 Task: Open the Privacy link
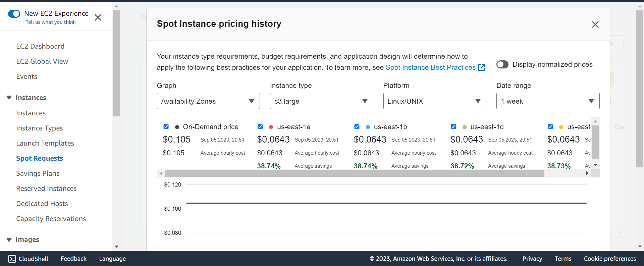532,259
